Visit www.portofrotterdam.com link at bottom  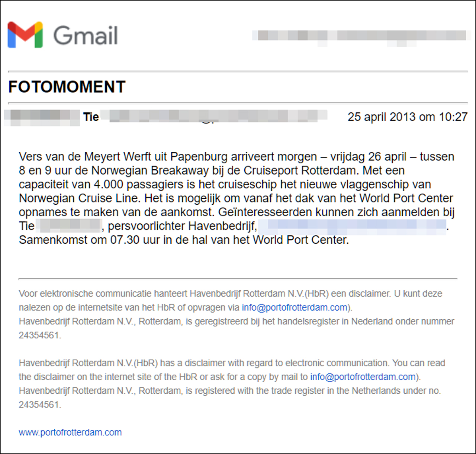click(x=70, y=432)
